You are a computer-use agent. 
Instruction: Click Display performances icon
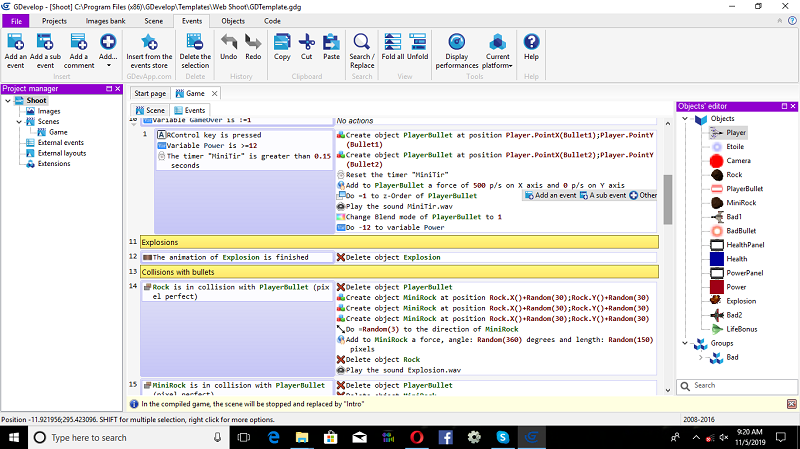[x=456, y=41]
